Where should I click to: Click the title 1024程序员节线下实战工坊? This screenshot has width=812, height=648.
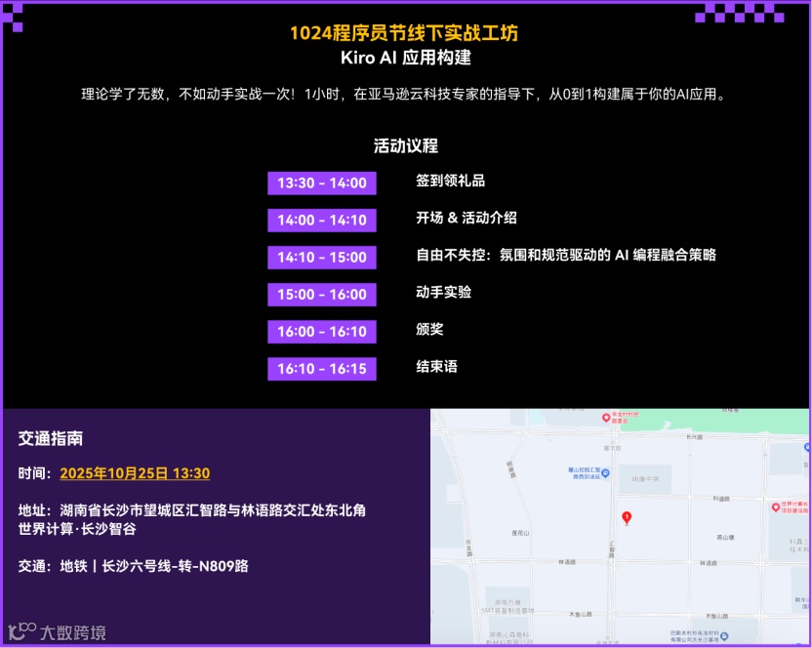tap(404, 32)
